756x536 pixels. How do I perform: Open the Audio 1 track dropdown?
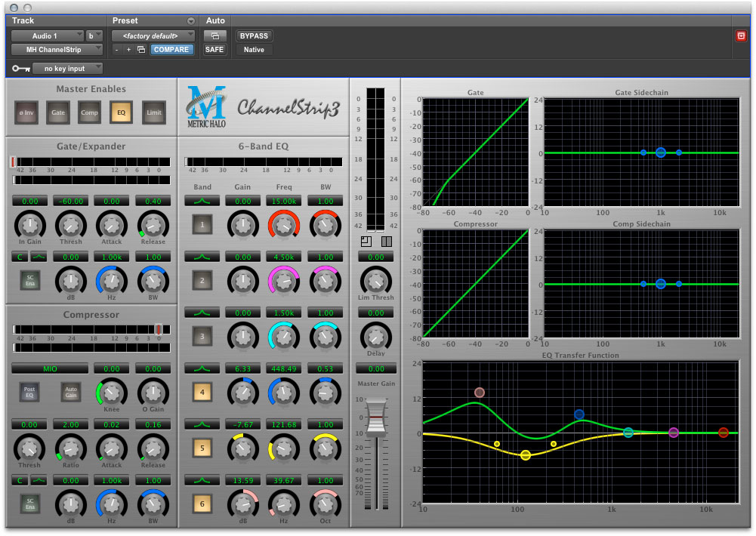tap(57, 35)
